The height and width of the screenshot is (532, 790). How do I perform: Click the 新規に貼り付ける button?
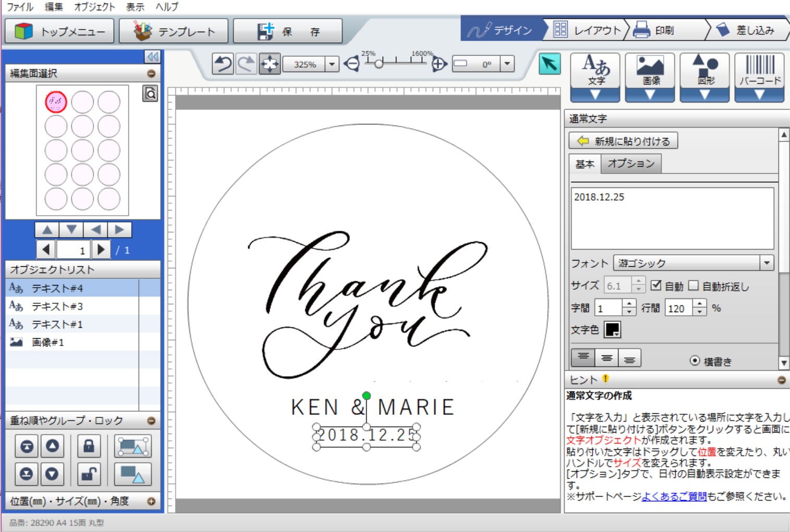[623, 141]
